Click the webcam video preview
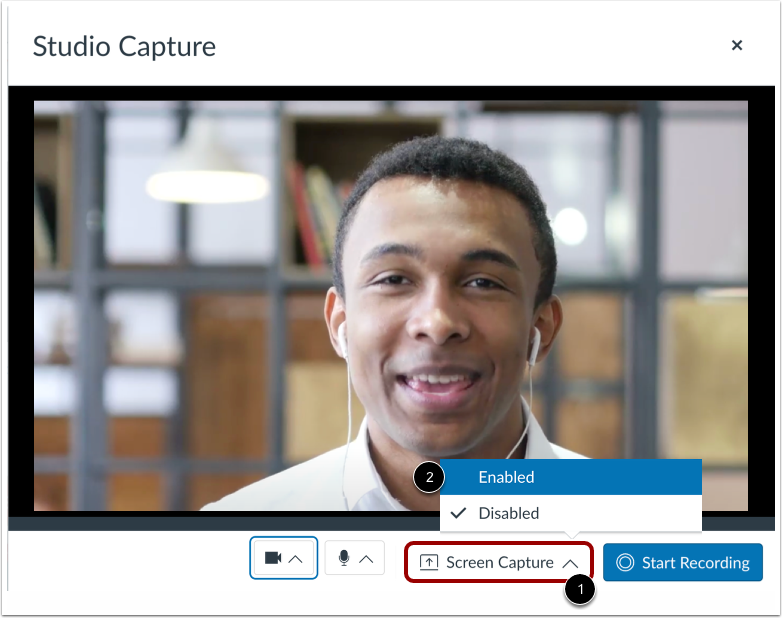 pyautogui.click(x=391, y=306)
